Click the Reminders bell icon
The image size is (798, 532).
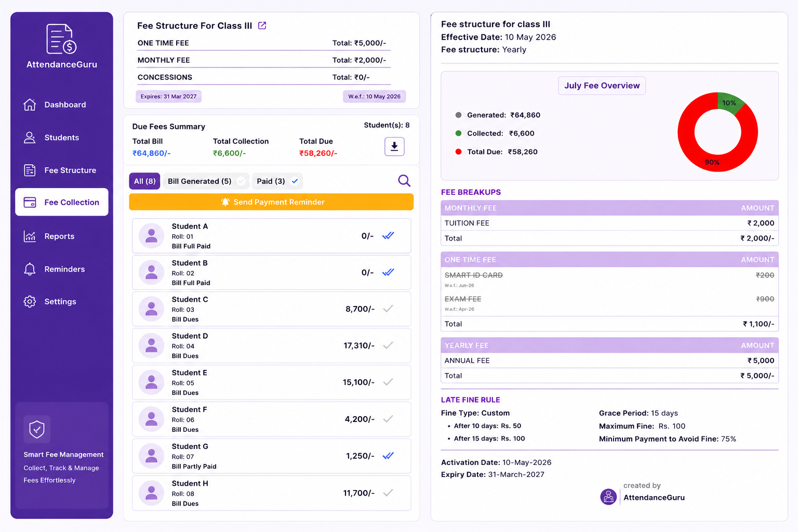coord(30,269)
